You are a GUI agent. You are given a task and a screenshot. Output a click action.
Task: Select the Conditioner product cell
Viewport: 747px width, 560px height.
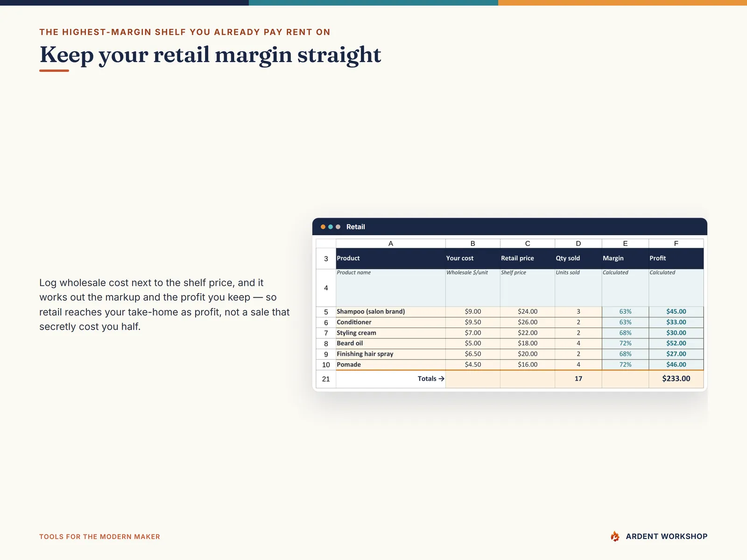pyautogui.click(x=391, y=322)
